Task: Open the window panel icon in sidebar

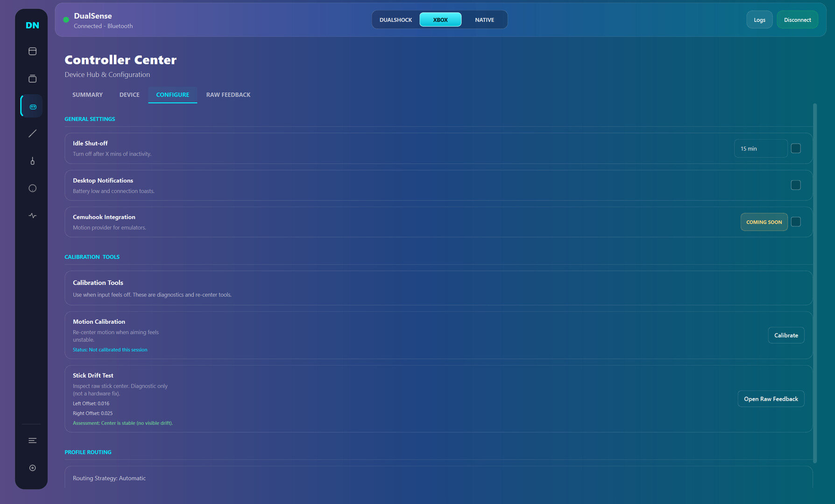Action: coord(32,51)
